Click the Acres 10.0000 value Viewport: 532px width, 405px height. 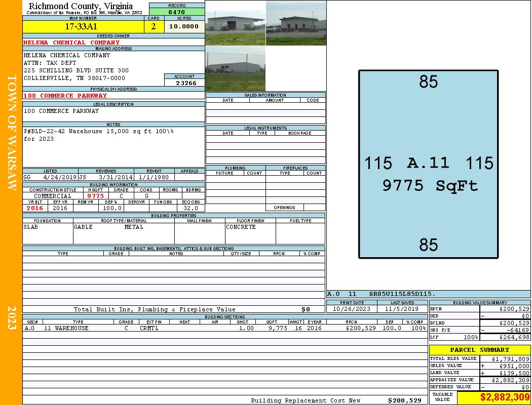coord(184,27)
